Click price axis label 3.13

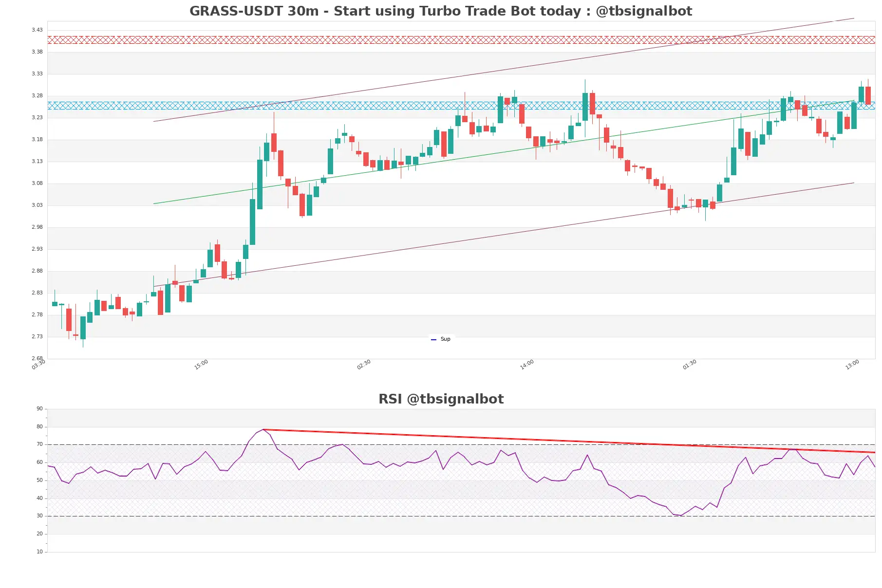37,162
